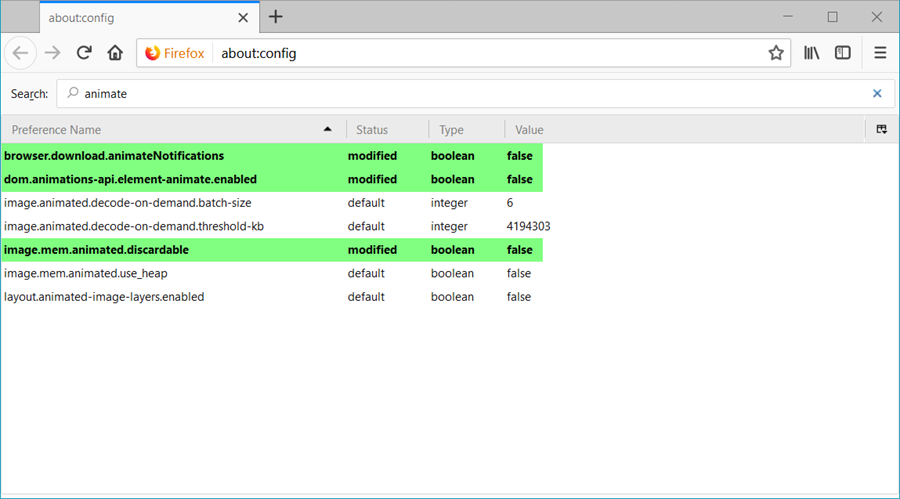900x499 pixels.
Task: Clear the search with the blue X
Action: [877, 94]
